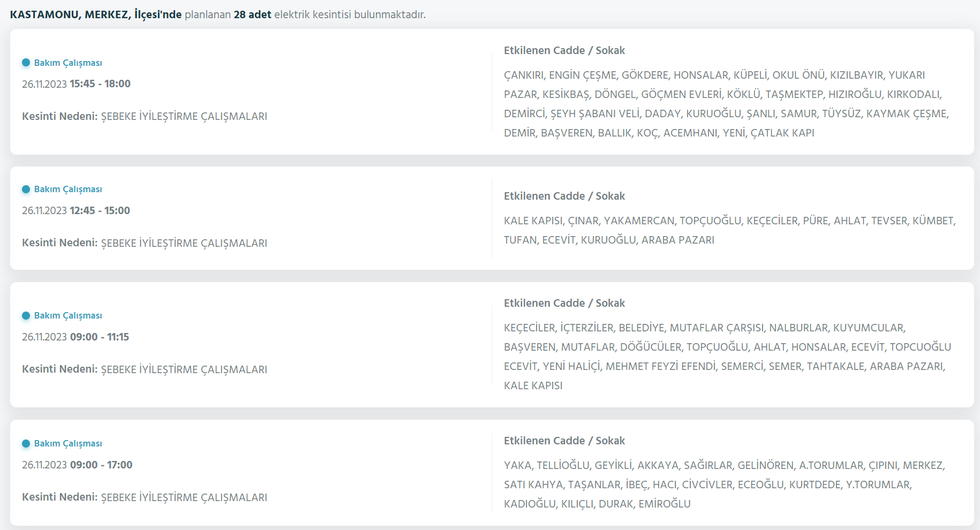Screen dimensions: 980x530
Task: Click the street list starting with ÇANKIRI
Action: coord(726,104)
